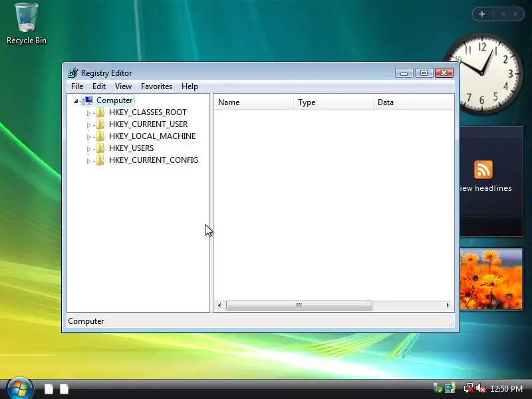Click the Data column header

click(414, 102)
